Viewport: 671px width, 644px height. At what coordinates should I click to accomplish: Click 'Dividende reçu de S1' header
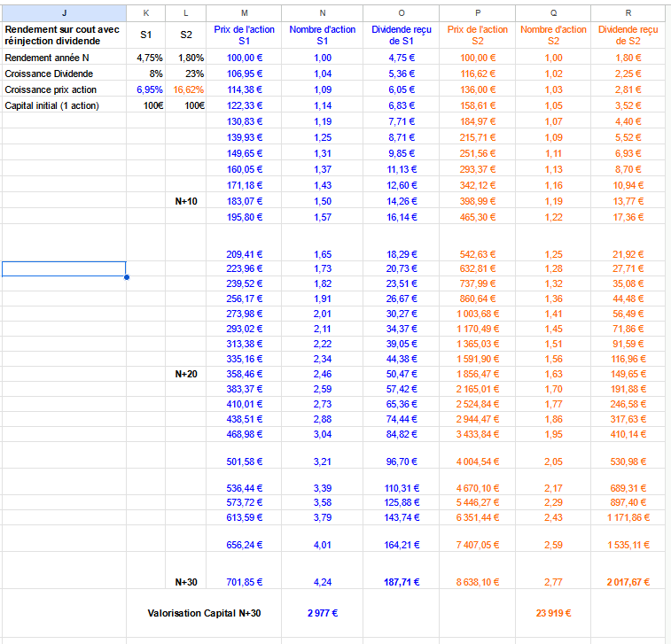tap(401, 35)
